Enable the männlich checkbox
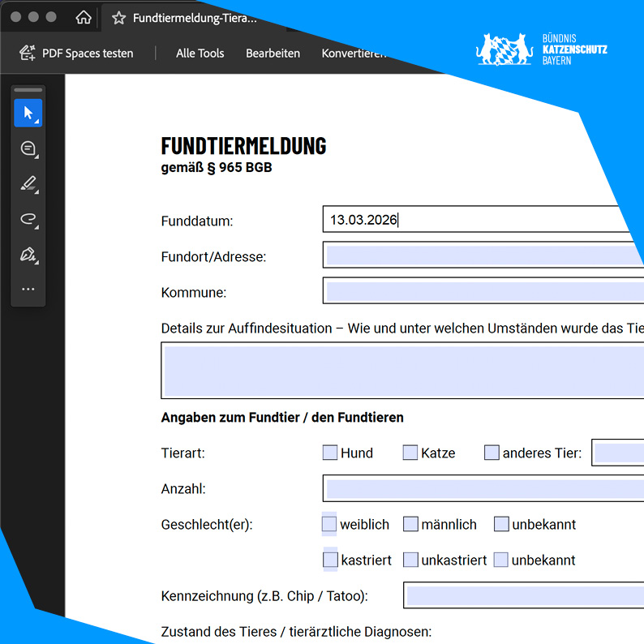The height and width of the screenshot is (644, 644). pyautogui.click(x=410, y=524)
